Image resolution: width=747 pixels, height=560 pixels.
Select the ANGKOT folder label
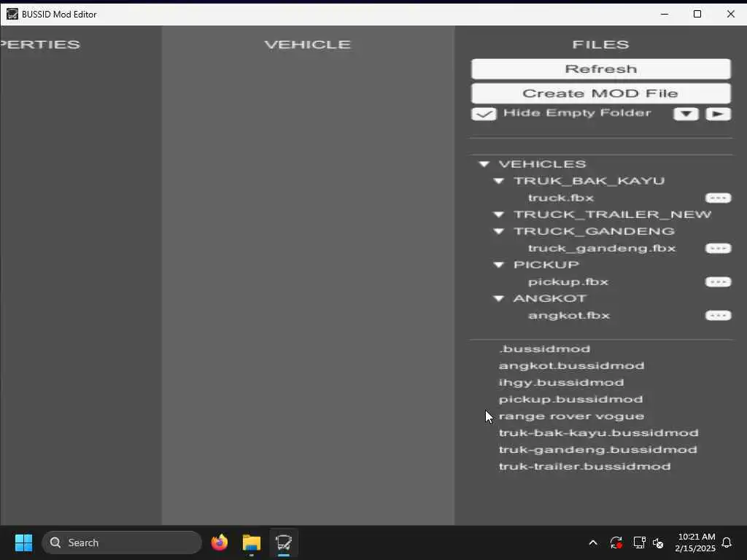(x=550, y=298)
